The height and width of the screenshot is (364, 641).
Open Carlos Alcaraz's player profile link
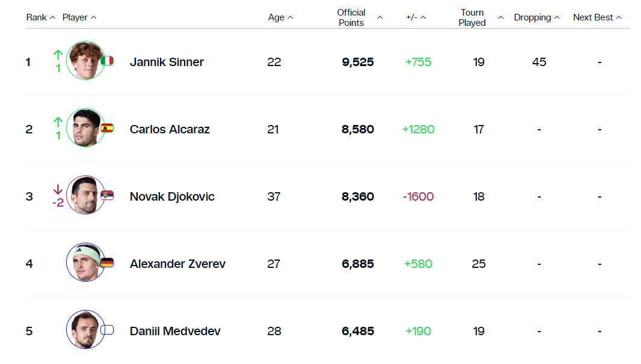170,129
